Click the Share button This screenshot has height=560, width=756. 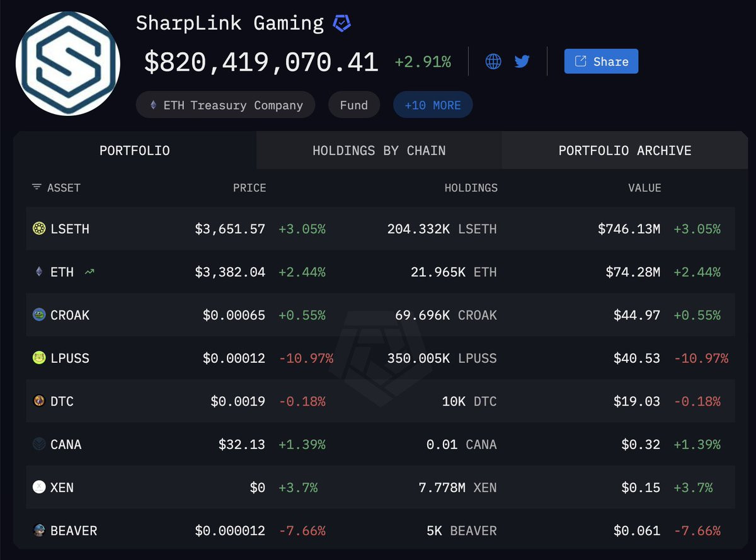pos(601,61)
